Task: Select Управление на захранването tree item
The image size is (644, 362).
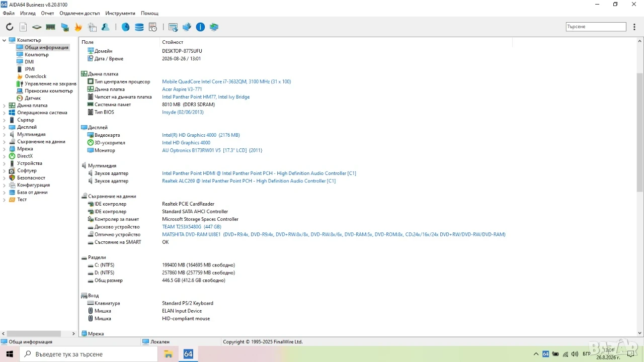Action: (x=50, y=83)
